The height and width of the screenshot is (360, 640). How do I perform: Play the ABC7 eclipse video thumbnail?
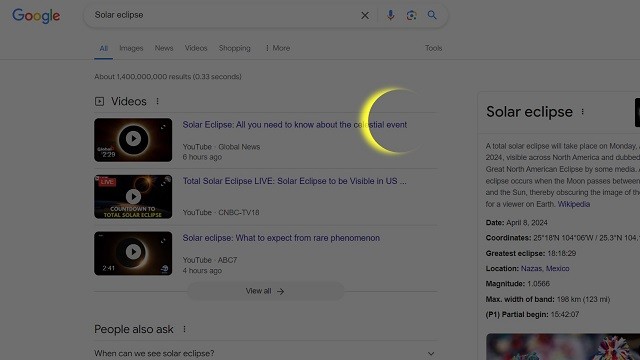click(133, 253)
